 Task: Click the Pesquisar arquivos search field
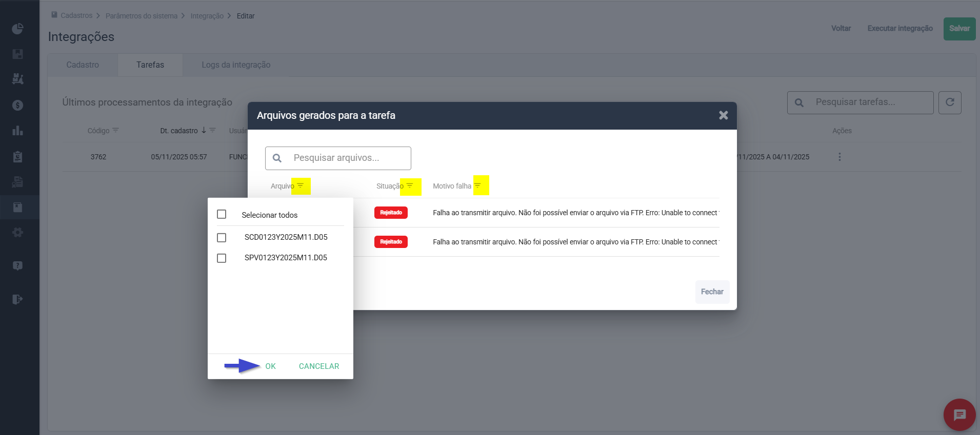tap(349, 158)
